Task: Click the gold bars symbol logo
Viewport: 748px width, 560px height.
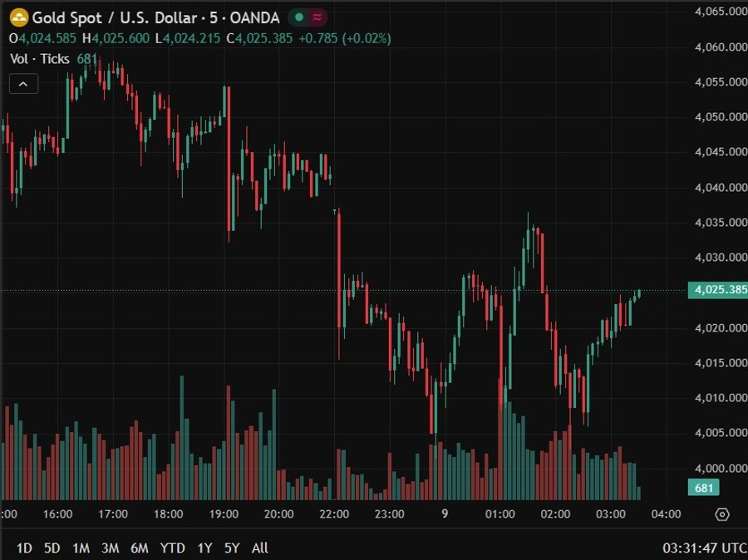Action: [x=18, y=17]
